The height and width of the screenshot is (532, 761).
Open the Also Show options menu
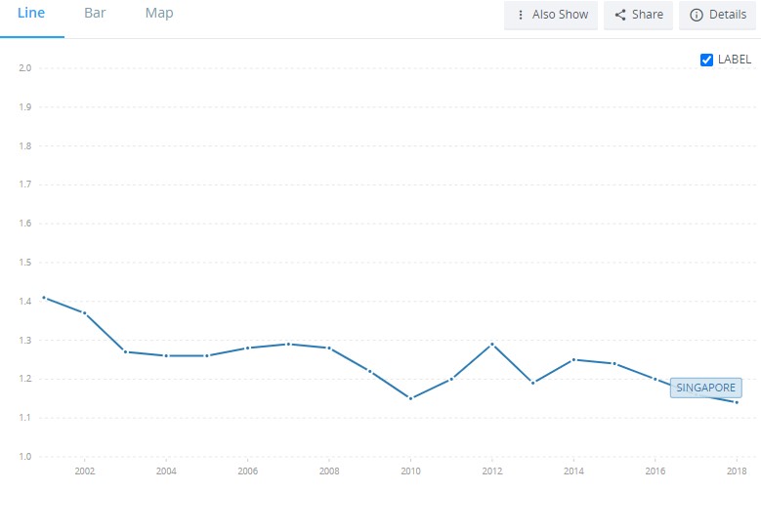tap(551, 15)
